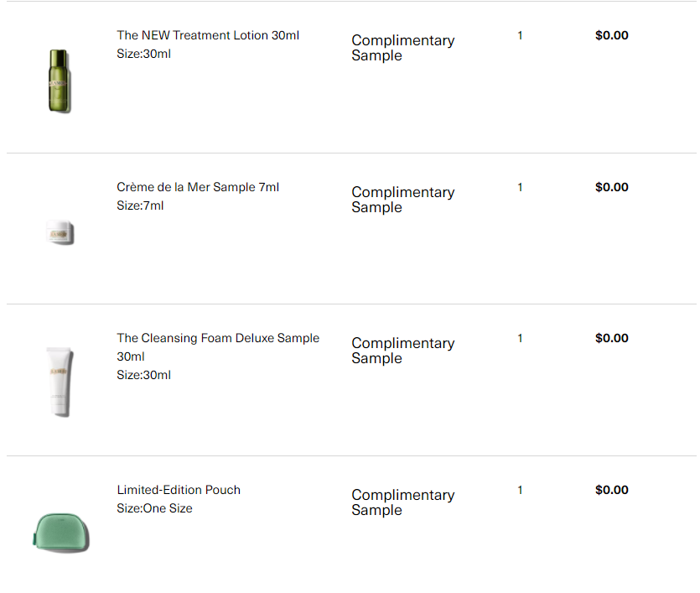Click Complimentary Sample label for Crème de la Mer
Viewport: 700px width, 593px height.
tap(403, 200)
